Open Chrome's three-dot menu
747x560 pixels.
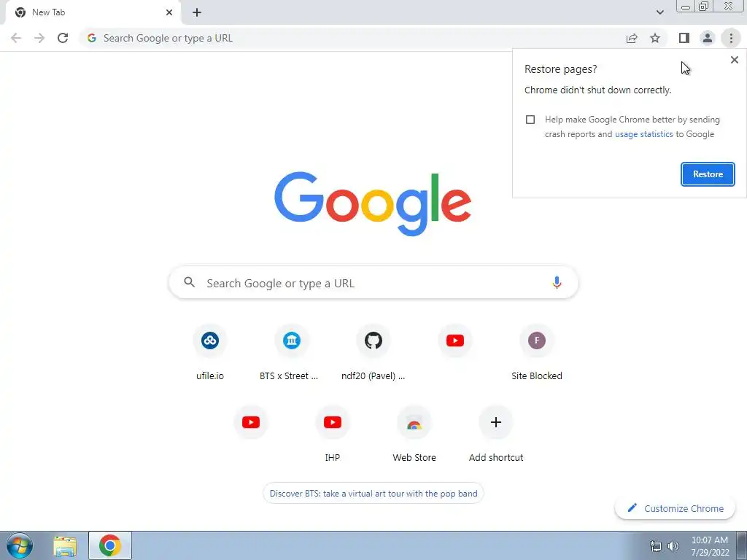731,38
